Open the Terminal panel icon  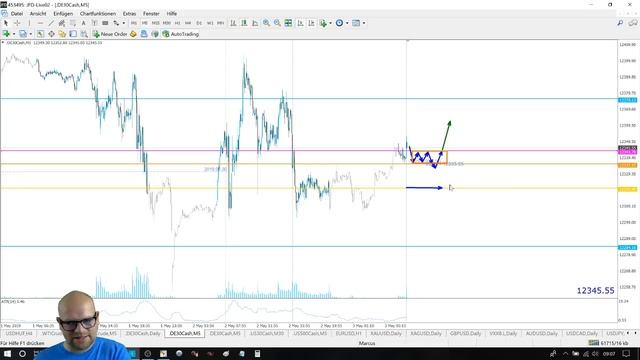coord(73,34)
